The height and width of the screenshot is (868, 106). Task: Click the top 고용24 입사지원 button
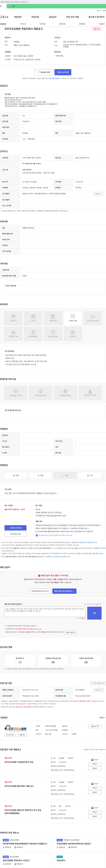pyautogui.click(x=63, y=72)
